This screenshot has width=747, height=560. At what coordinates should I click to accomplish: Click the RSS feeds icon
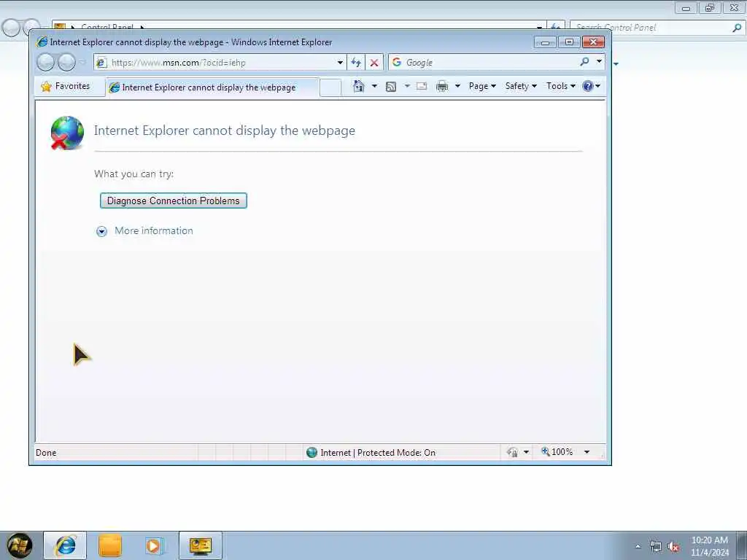391,86
